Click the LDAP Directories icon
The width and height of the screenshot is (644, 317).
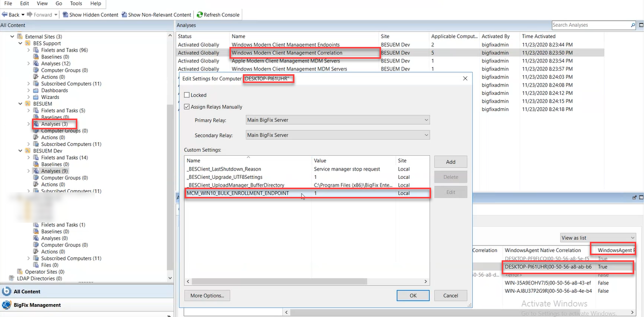[12, 278]
